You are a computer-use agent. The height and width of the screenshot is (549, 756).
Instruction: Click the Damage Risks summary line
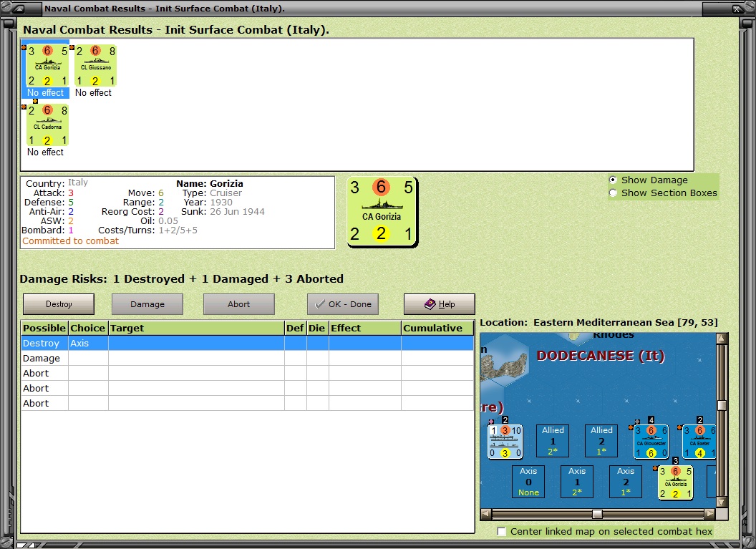pyautogui.click(x=181, y=279)
